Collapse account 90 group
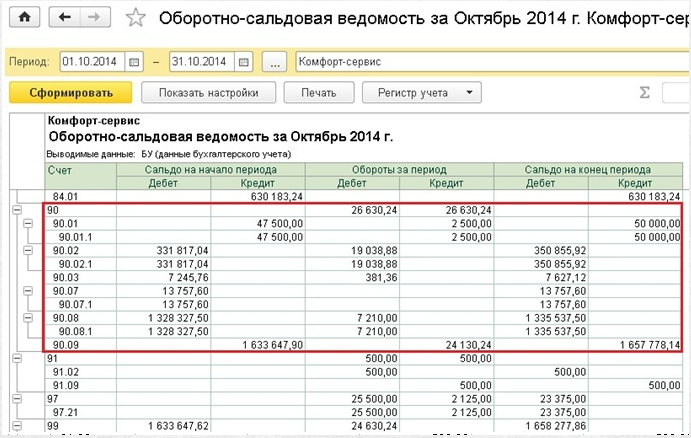The height and width of the screenshot is (438, 691). pos(15,211)
